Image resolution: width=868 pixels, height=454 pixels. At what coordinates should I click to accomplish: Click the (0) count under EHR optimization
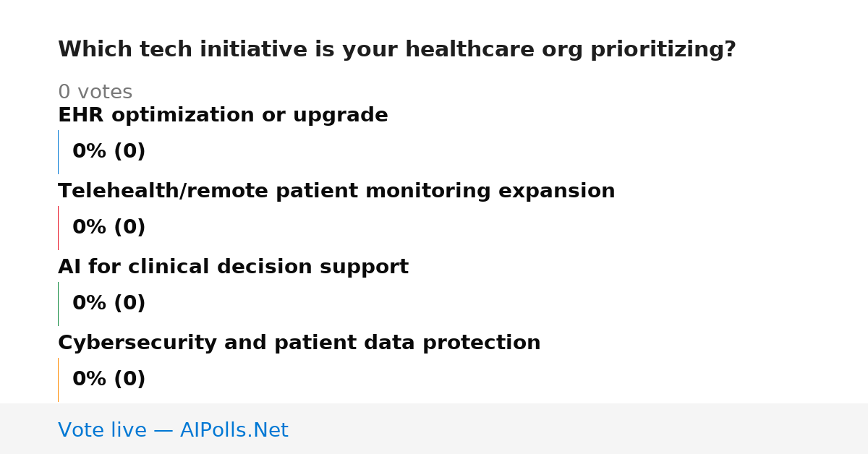point(129,152)
